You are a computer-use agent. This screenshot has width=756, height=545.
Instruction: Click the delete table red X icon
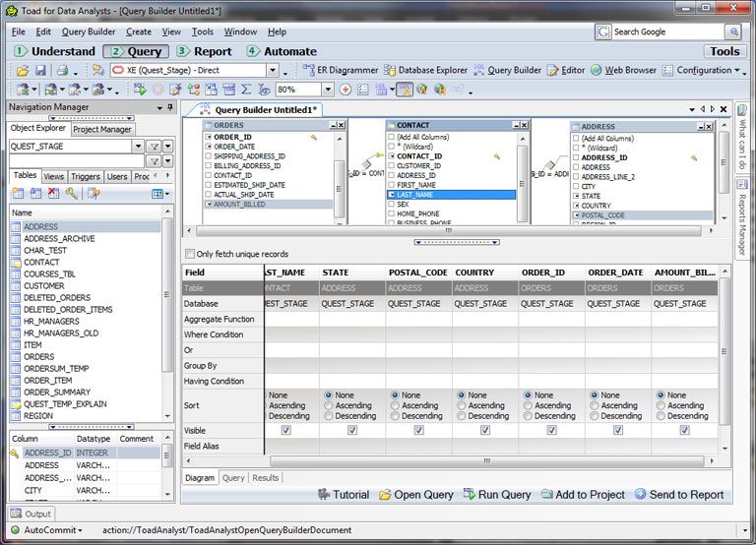tap(53, 193)
